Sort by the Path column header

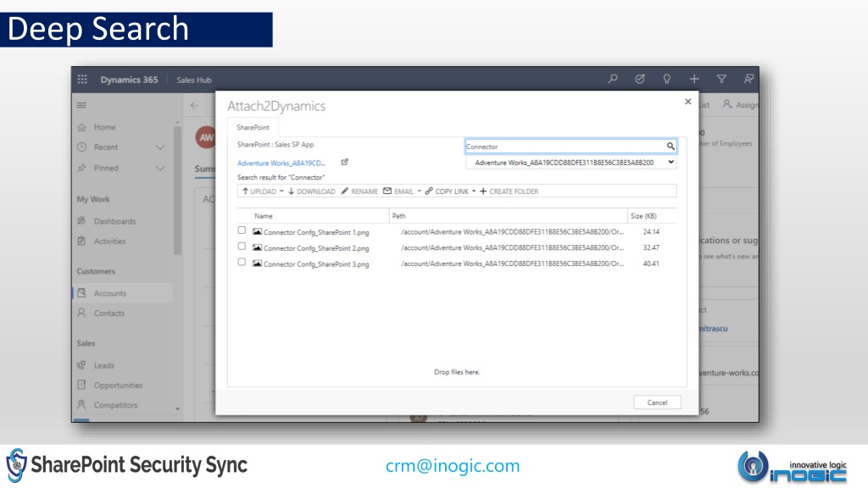pyautogui.click(x=398, y=216)
